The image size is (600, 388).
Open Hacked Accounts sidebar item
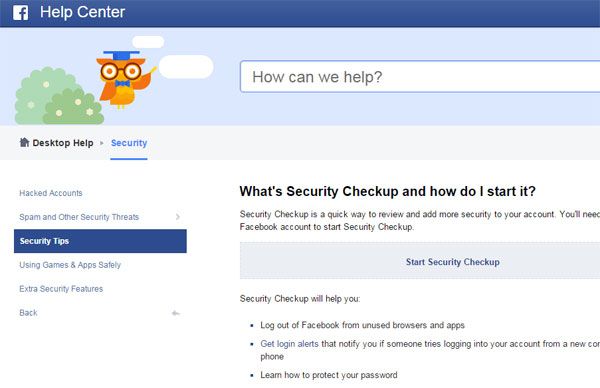coord(51,193)
